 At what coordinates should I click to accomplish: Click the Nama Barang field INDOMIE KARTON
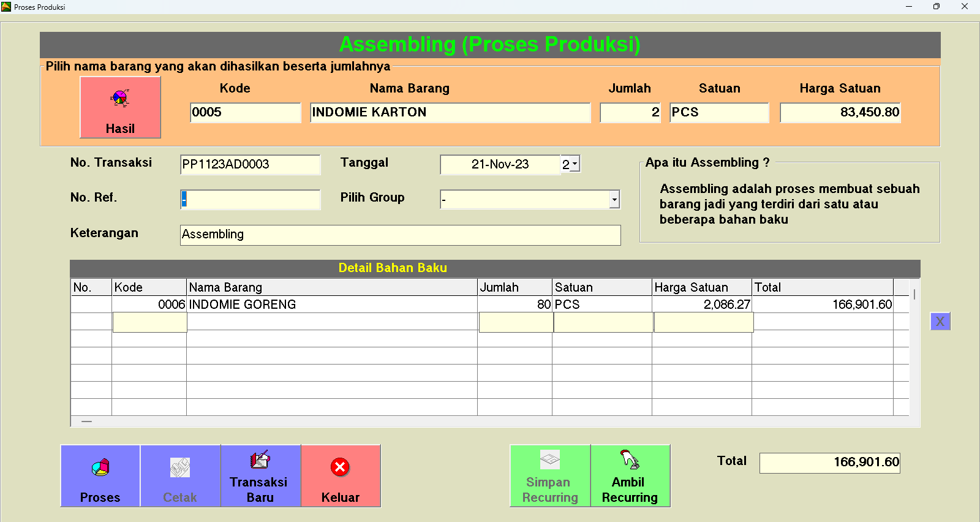(x=450, y=113)
